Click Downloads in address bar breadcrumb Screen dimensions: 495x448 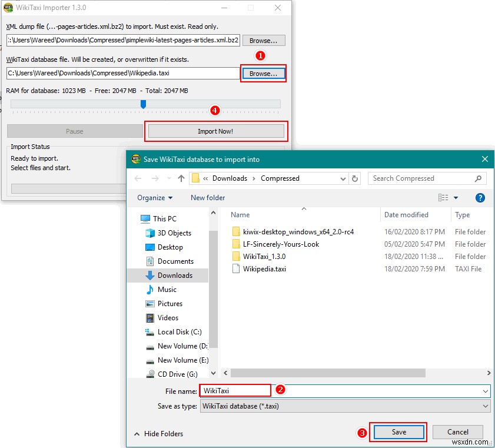click(230, 178)
